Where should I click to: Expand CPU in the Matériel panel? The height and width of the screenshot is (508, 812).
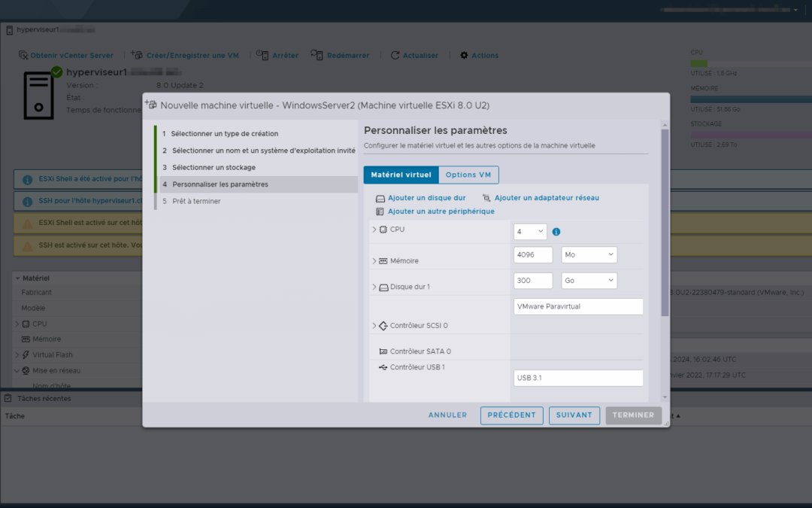tap(17, 324)
